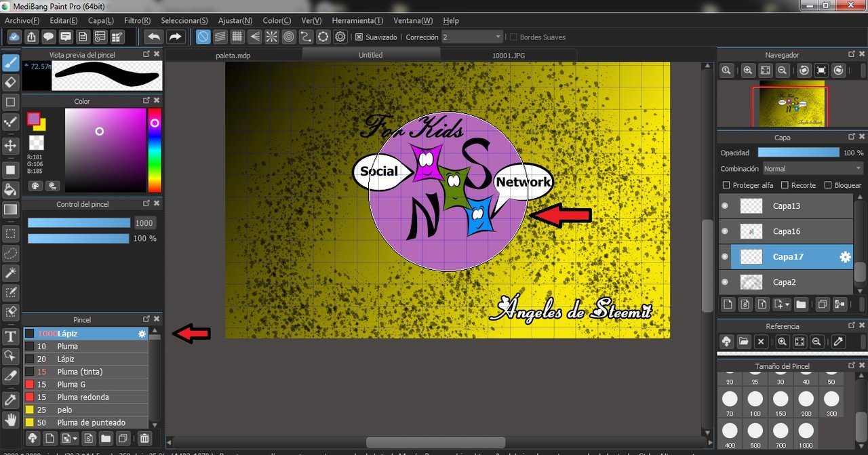
Task: Enable parallel line snap guide
Action: point(220,37)
